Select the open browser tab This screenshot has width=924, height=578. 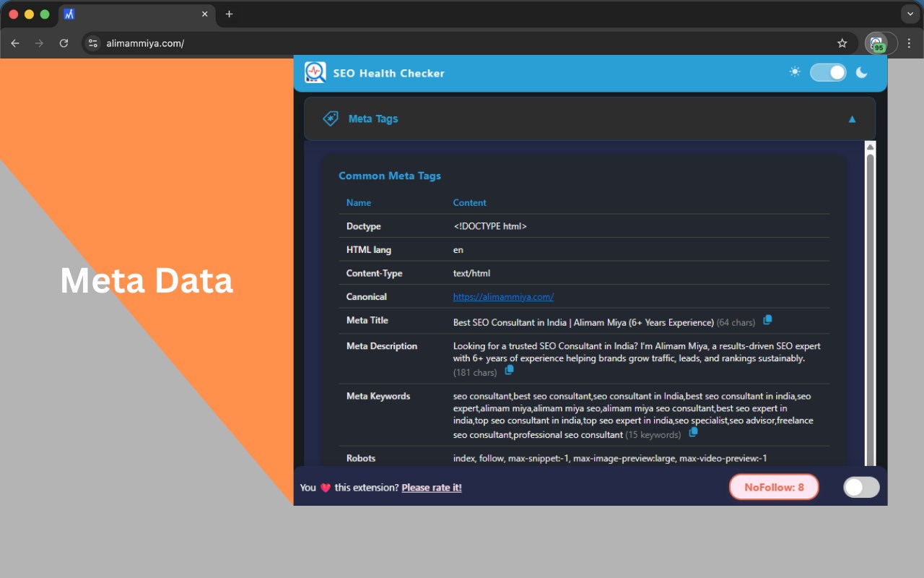(x=136, y=14)
